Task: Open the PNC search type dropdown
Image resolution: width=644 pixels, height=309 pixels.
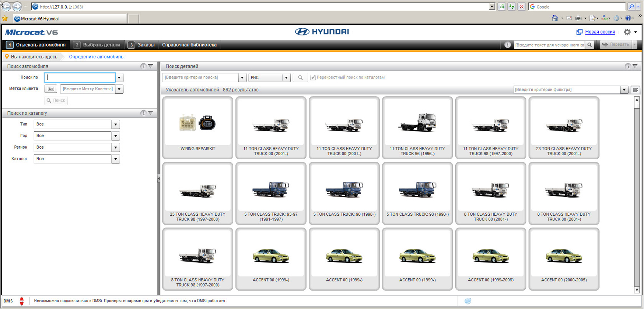Action: (286, 77)
